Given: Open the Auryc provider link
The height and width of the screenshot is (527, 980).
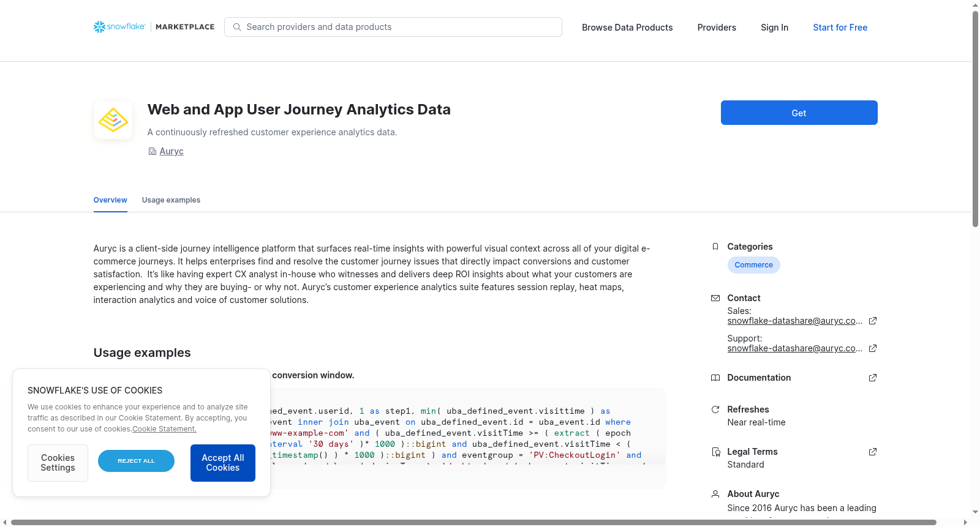Looking at the screenshot, I should [171, 151].
